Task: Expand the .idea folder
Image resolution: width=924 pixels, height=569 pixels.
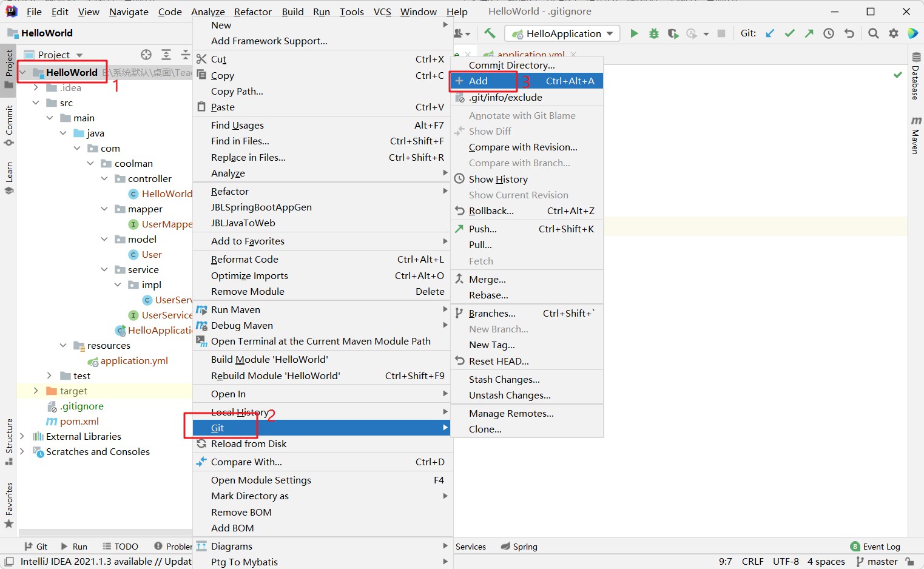Action: [x=36, y=87]
